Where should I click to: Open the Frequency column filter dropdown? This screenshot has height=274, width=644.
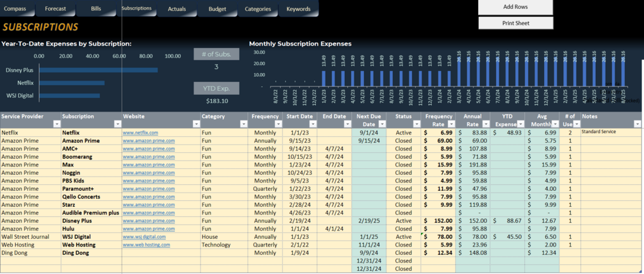[278, 124]
